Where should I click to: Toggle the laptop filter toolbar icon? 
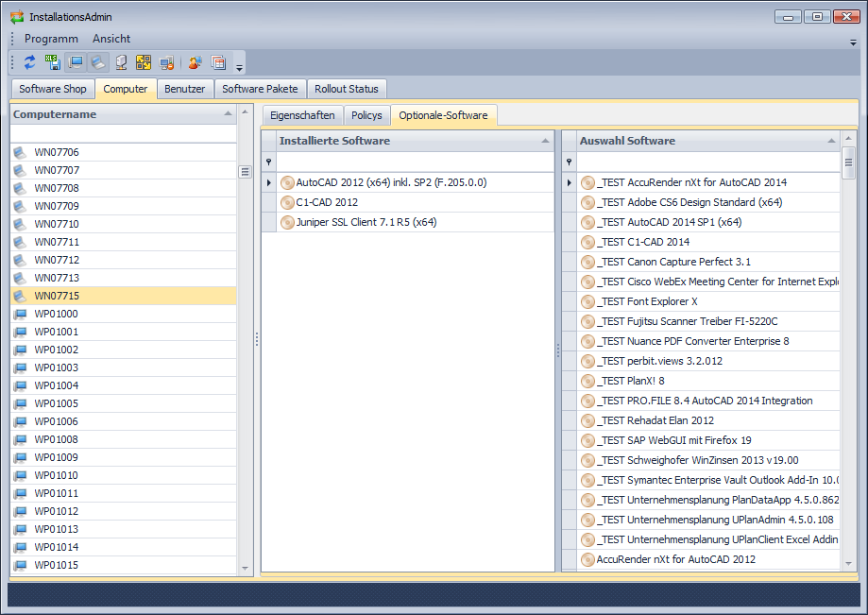[98, 62]
